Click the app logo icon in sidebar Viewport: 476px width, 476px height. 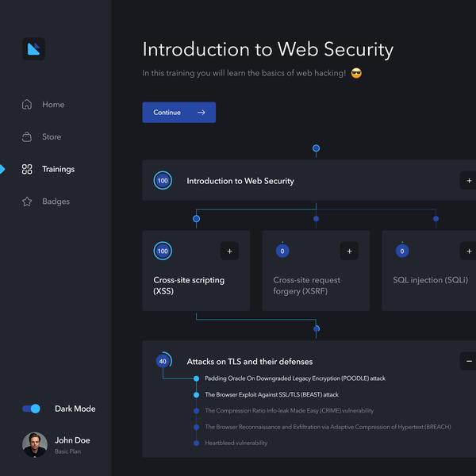coord(33,49)
